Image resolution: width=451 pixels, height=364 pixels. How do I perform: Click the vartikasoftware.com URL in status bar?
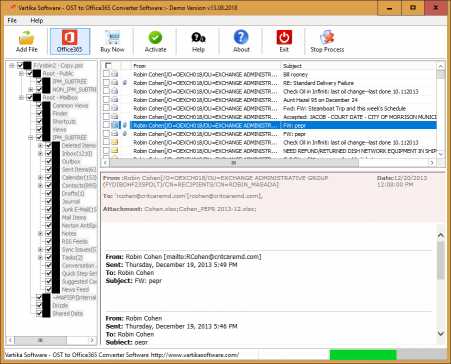pyautogui.click(x=195, y=355)
